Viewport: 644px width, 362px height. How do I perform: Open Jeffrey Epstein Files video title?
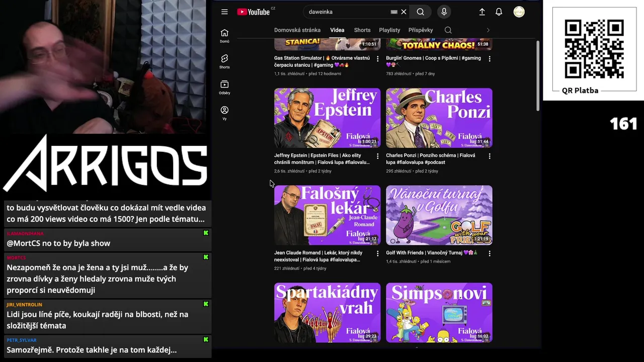(x=322, y=159)
